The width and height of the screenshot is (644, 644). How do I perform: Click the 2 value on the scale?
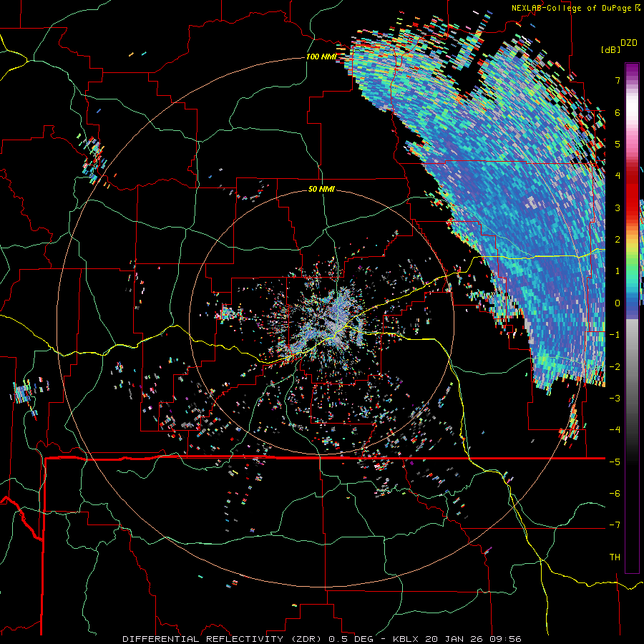(618, 240)
